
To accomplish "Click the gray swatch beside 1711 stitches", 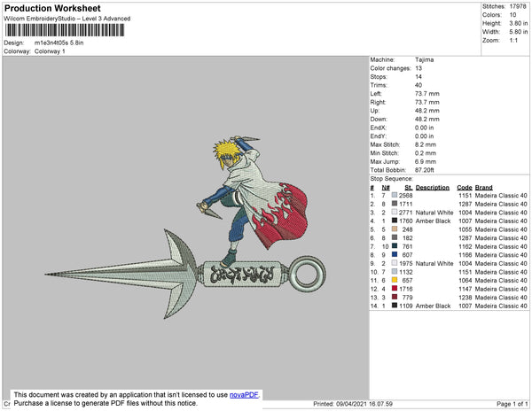I will [x=395, y=204].
